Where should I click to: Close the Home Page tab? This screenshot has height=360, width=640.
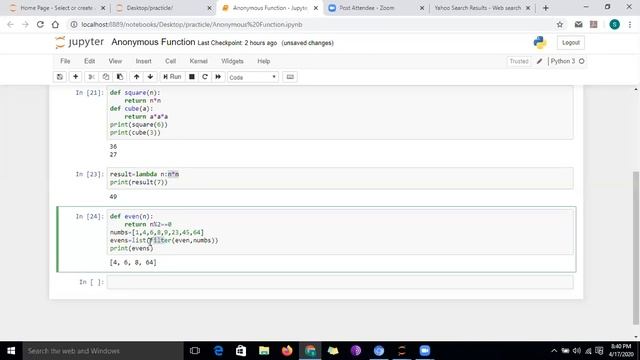(x=103, y=8)
